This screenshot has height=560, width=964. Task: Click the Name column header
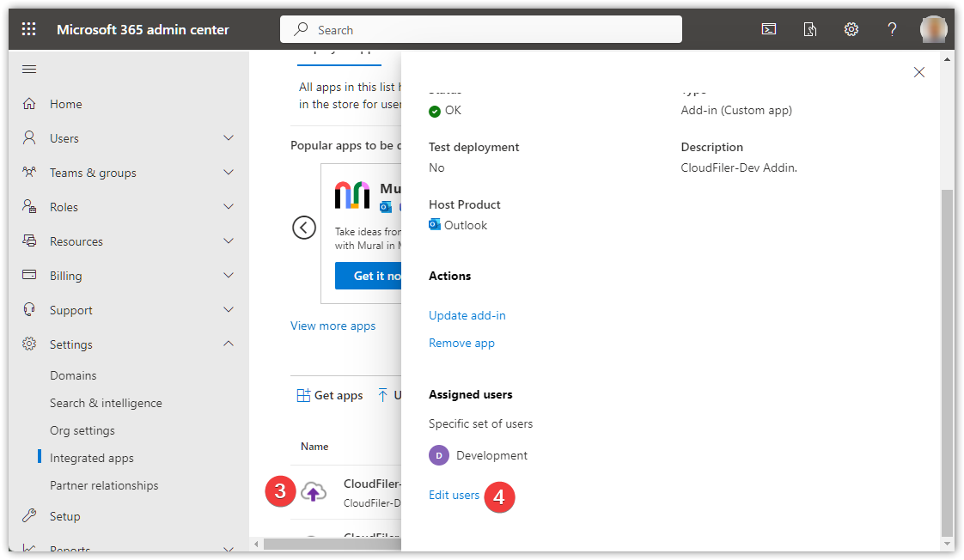[314, 447]
